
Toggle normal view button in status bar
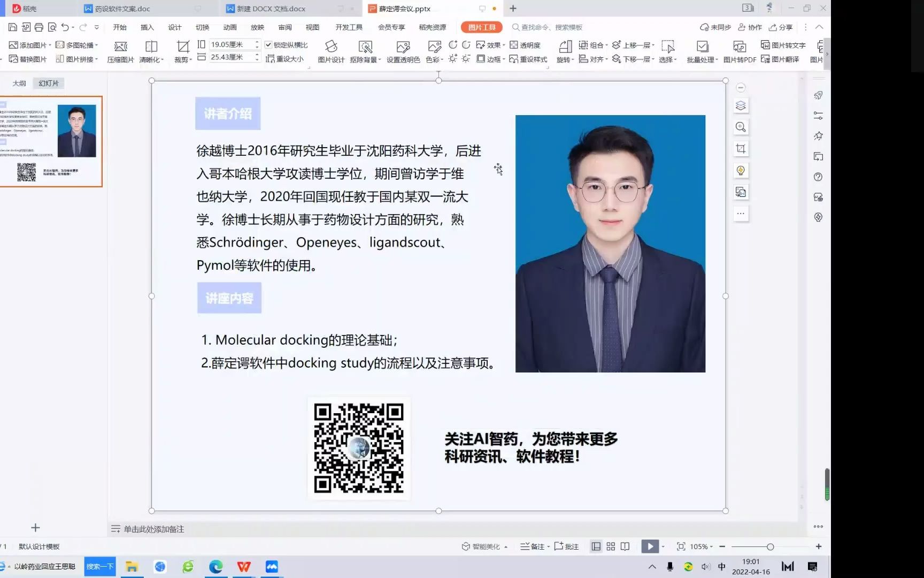click(596, 546)
